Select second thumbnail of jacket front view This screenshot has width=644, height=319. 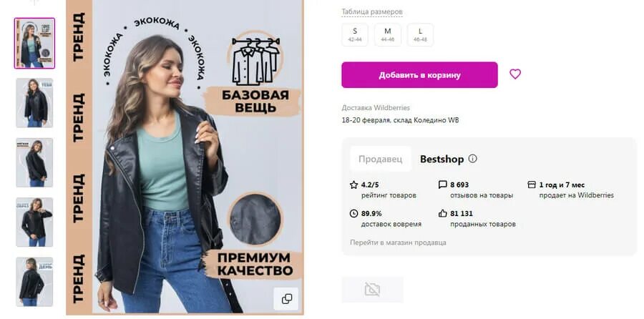(34, 103)
